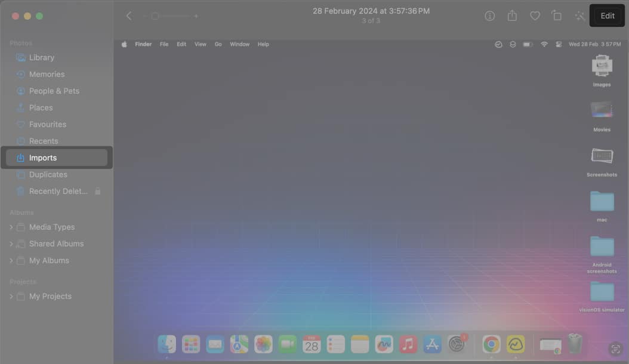Go back using the left chevron

point(129,16)
